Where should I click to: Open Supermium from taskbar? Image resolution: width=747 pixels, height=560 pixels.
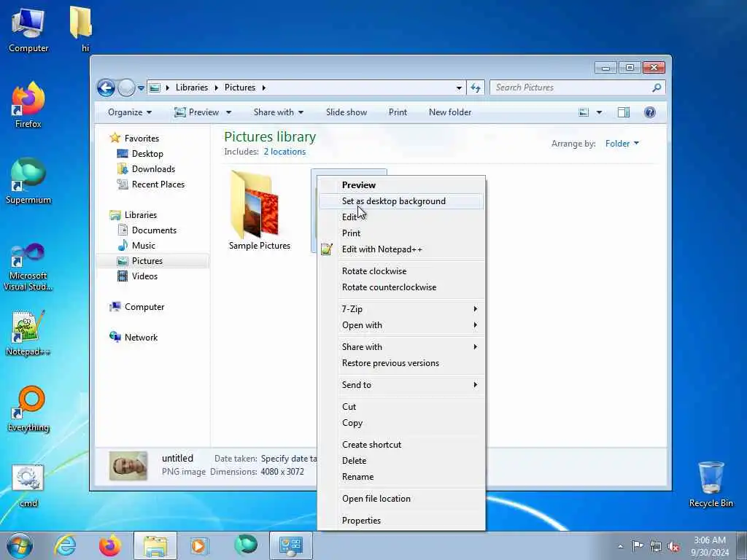(245, 545)
